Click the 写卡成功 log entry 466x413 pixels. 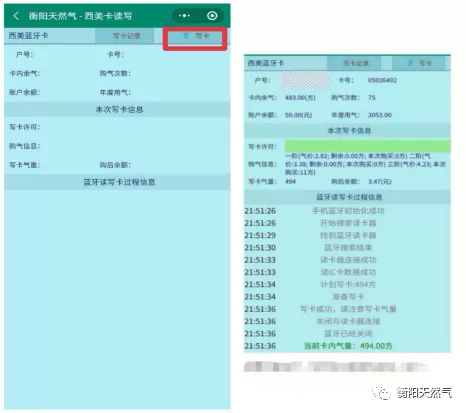pos(348,309)
